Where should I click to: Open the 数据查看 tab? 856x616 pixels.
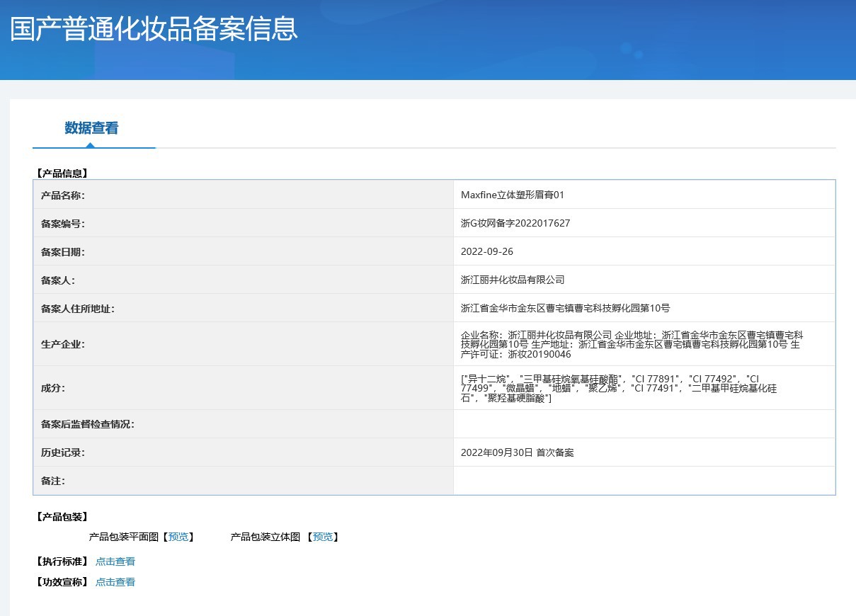[x=91, y=128]
